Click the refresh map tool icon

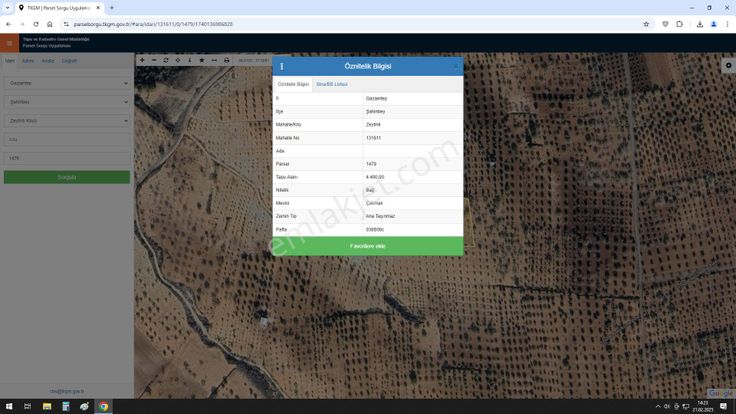tap(166, 60)
